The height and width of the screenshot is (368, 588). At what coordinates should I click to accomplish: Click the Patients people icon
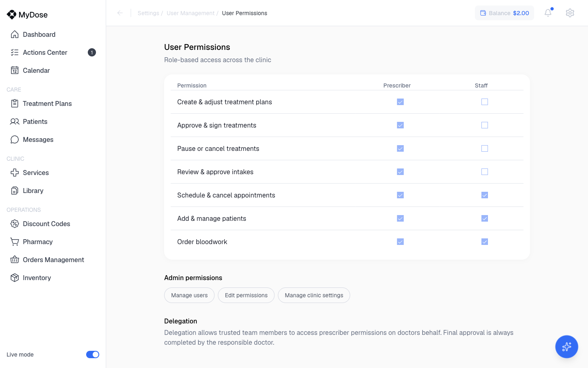[15, 121]
